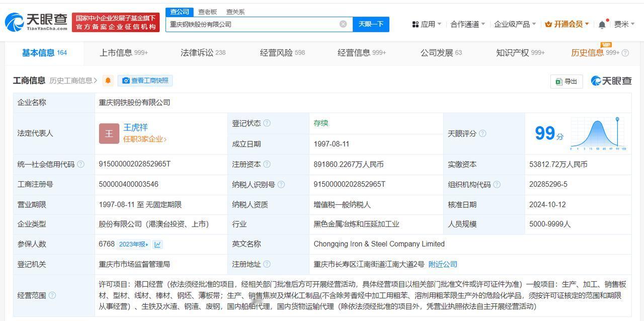Click the staff size 5000-9999人

pyautogui.click(x=550, y=224)
